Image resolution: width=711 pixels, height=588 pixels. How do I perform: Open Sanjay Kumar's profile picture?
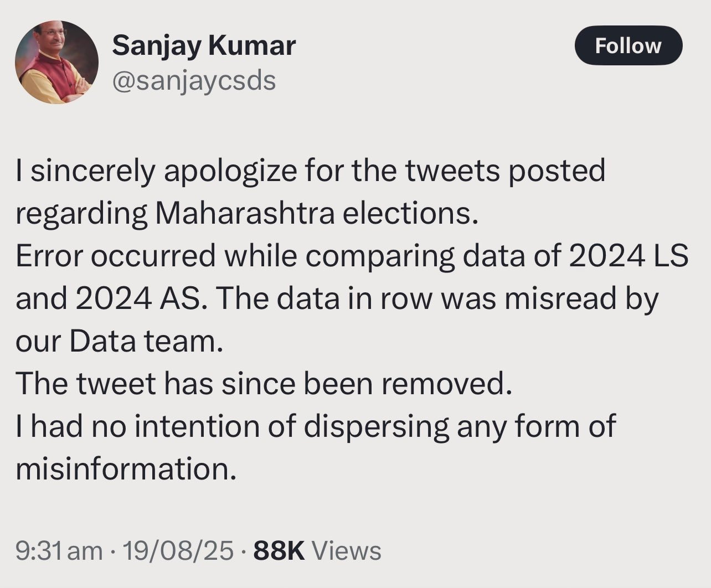(x=56, y=62)
